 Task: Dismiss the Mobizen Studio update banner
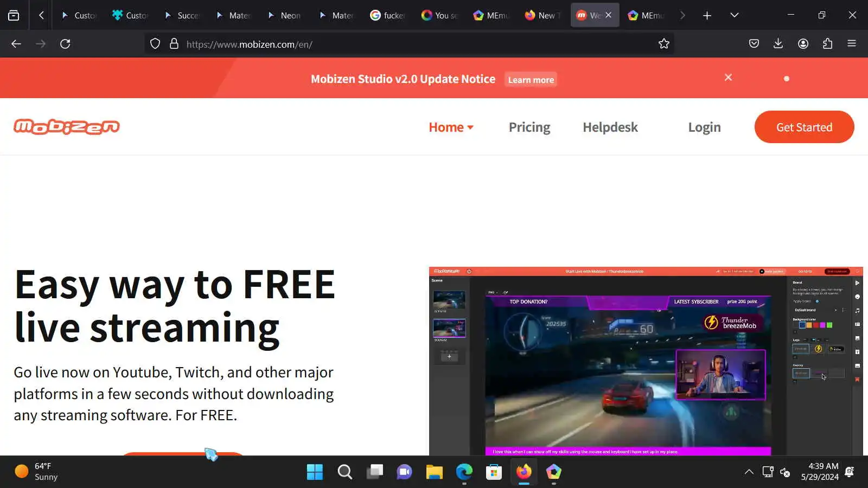tap(728, 78)
